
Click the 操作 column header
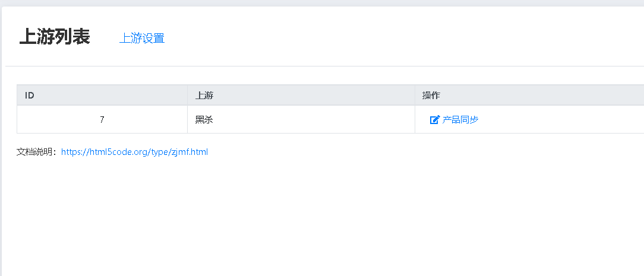[529, 95]
